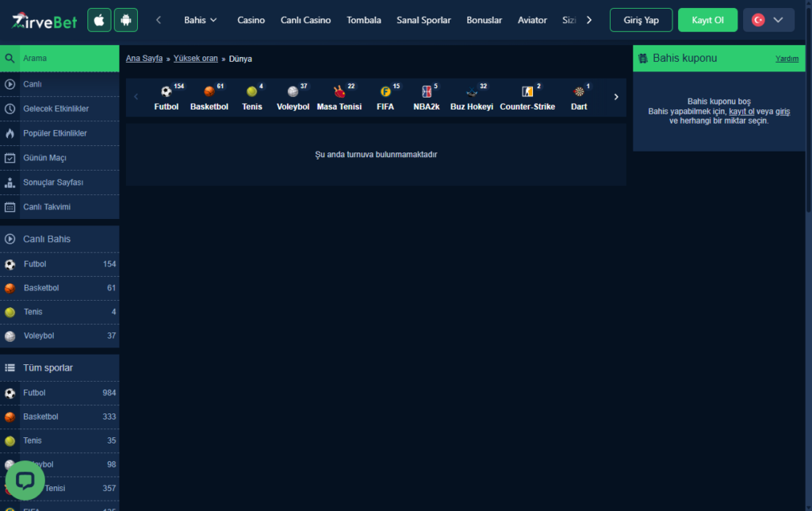Open the Canlı Bahis section header
The height and width of the screenshot is (511, 812).
click(x=59, y=239)
